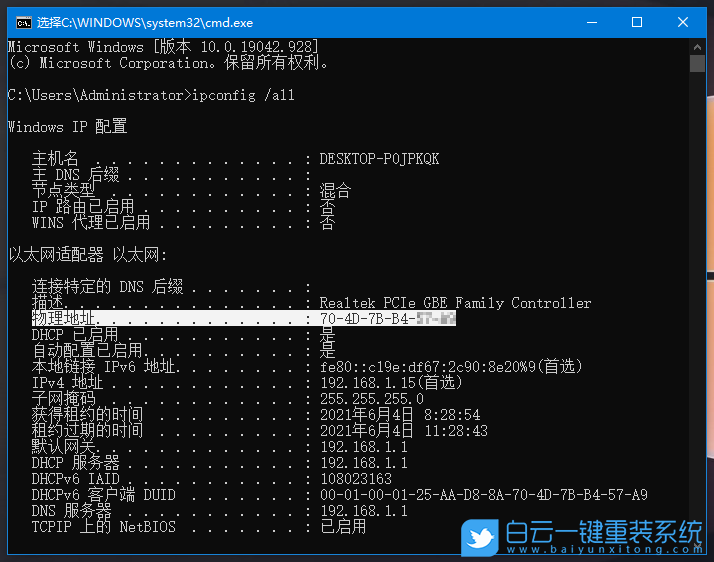Image resolution: width=714 pixels, height=562 pixels.
Task: Click the Windows IP 配置 heading
Action: 67,127
